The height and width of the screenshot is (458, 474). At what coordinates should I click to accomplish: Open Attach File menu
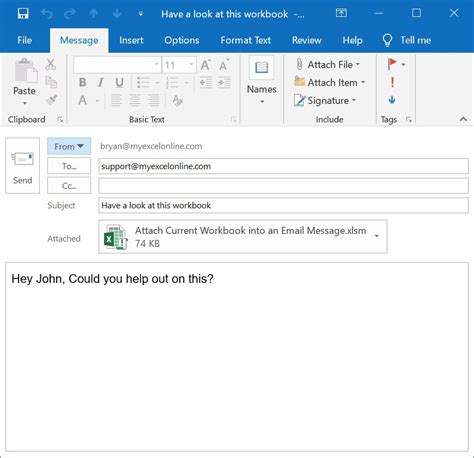click(328, 64)
